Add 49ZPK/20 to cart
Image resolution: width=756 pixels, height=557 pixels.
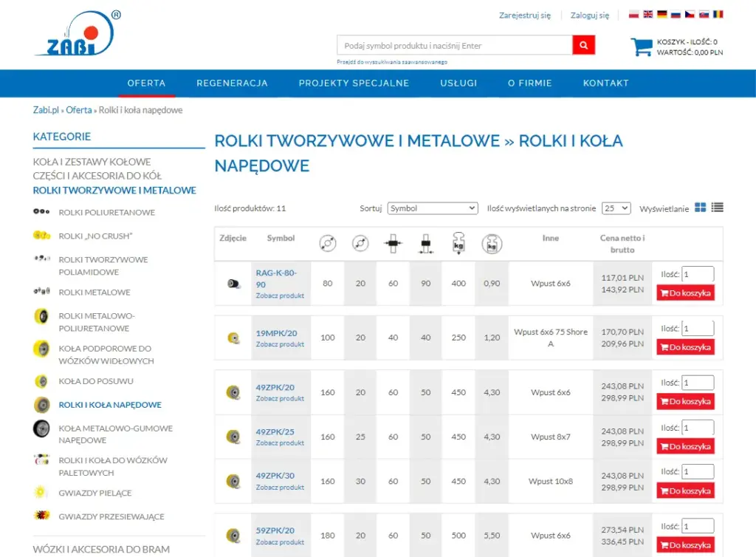(x=685, y=401)
